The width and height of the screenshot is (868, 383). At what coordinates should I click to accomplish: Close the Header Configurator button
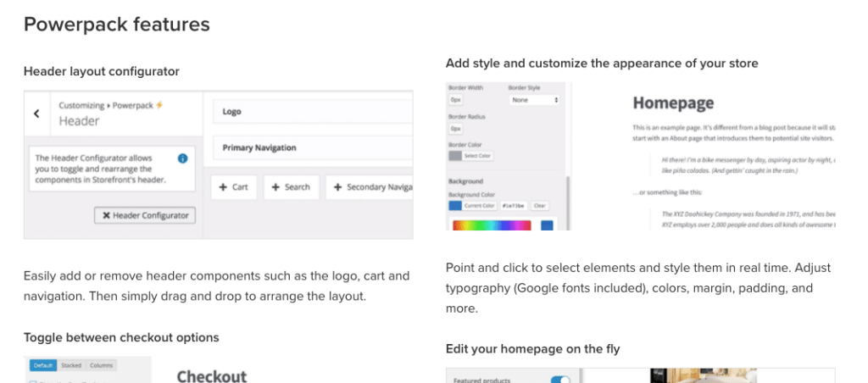(145, 215)
